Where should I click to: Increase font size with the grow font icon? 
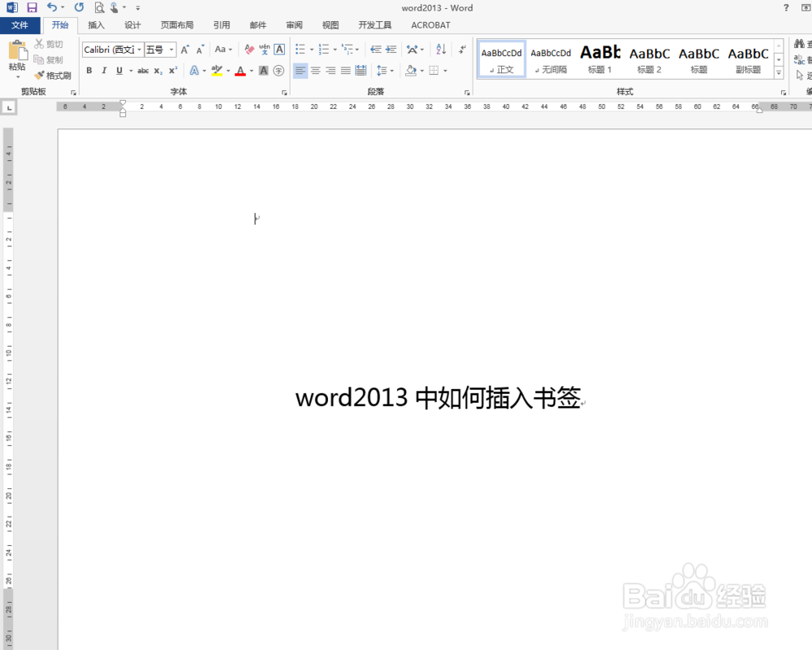pos(185,50)
